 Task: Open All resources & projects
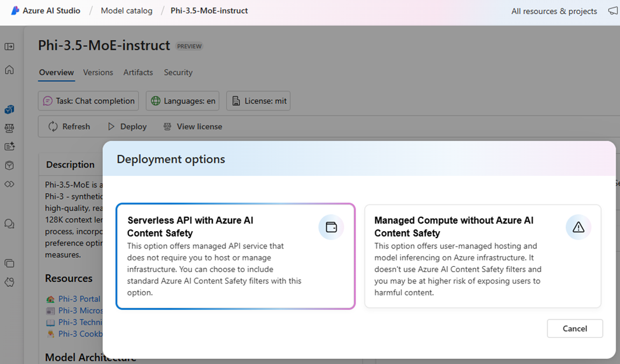(x=554, y=11)
